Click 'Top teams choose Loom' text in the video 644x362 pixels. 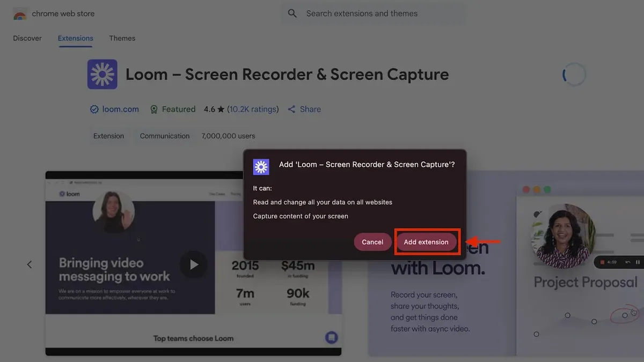pyautogui.click(x=193, y=338)
